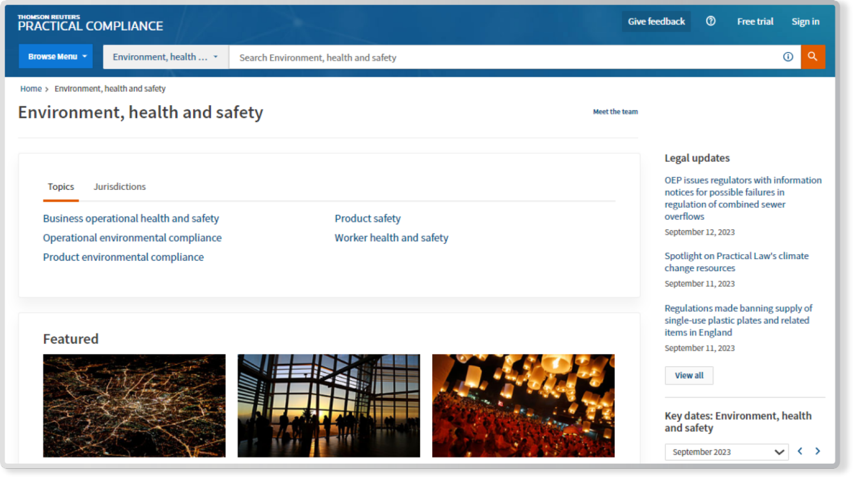Open the Worker health and safety topic

click(391, 238)
